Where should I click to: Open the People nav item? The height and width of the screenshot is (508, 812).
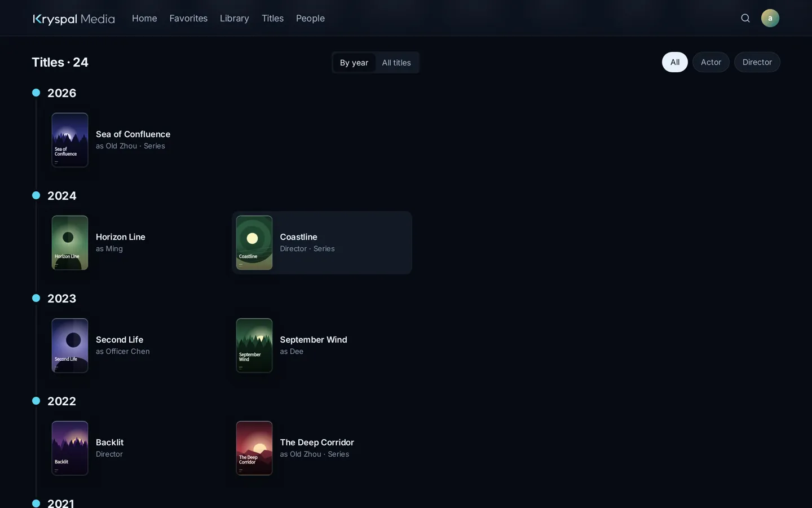click(310, 18)
